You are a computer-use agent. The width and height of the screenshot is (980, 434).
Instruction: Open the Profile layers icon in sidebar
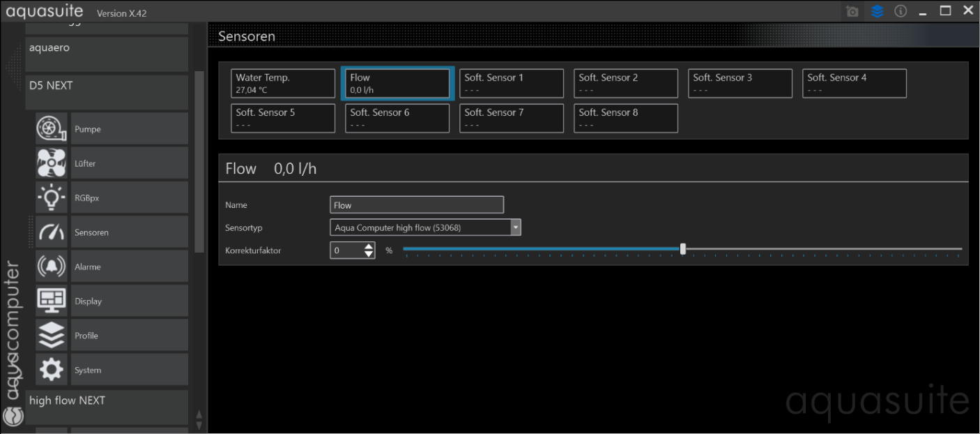[52, 336]
